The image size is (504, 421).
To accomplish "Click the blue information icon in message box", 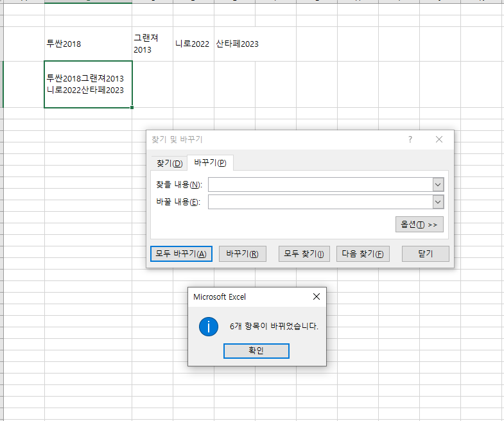I will click(x=209, y=327).
